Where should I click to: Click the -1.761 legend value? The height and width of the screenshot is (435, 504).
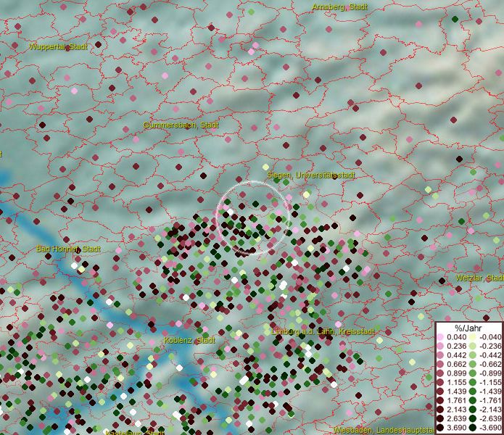[x=490, y=400]
